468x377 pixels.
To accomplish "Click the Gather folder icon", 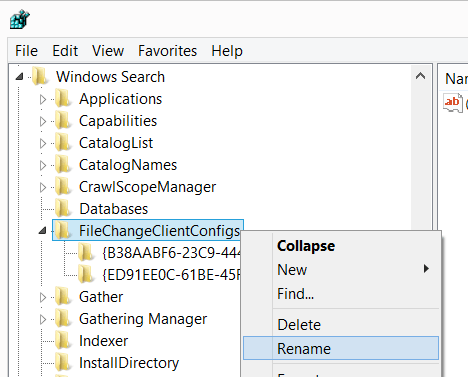I will point(63,296).
